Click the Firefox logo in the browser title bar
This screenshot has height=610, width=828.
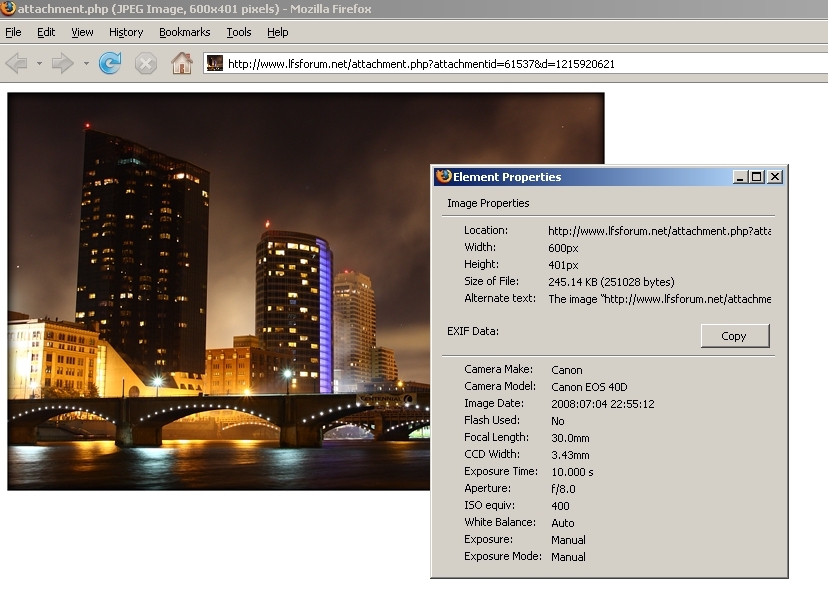click(x=8, y=8)
